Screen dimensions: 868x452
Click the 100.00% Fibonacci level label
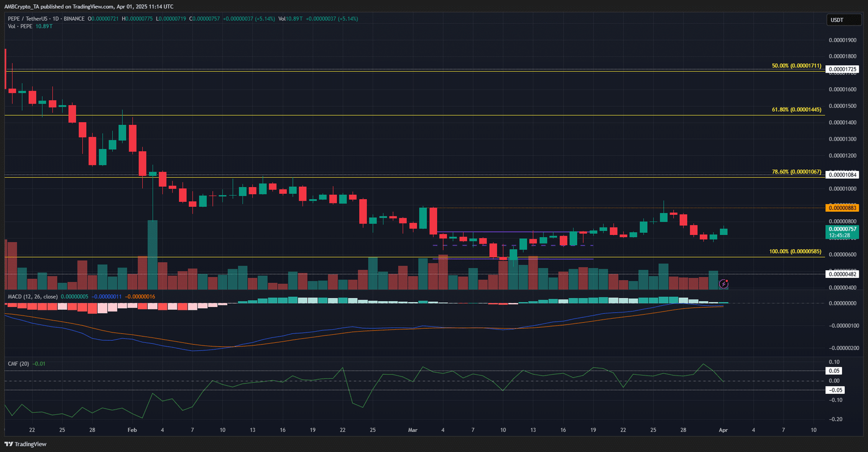tap(795, 252)
